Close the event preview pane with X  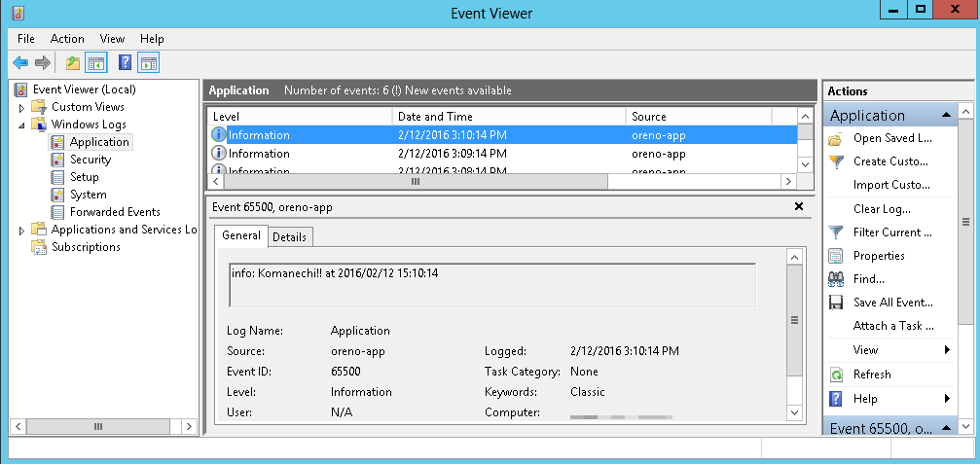(799, 206)
